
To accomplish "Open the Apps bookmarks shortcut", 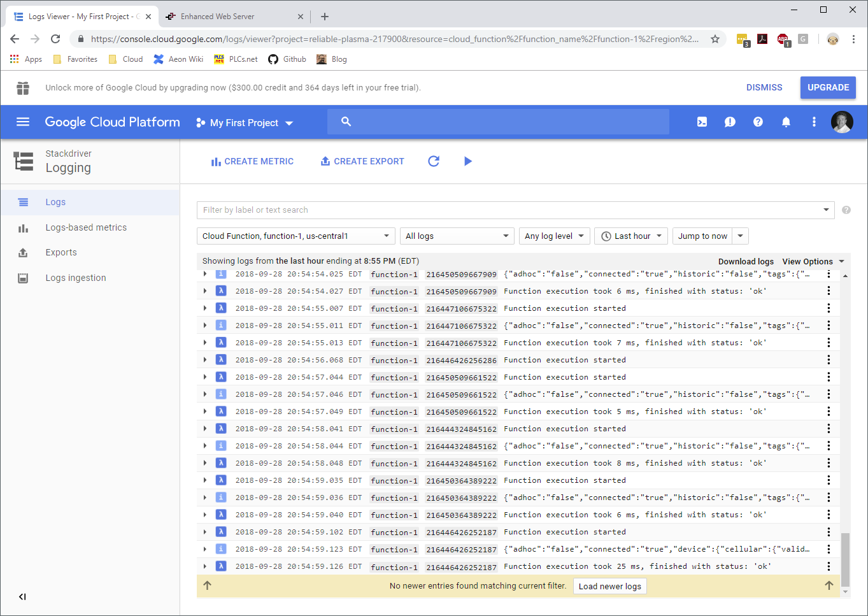I will (x=26, y=59).
